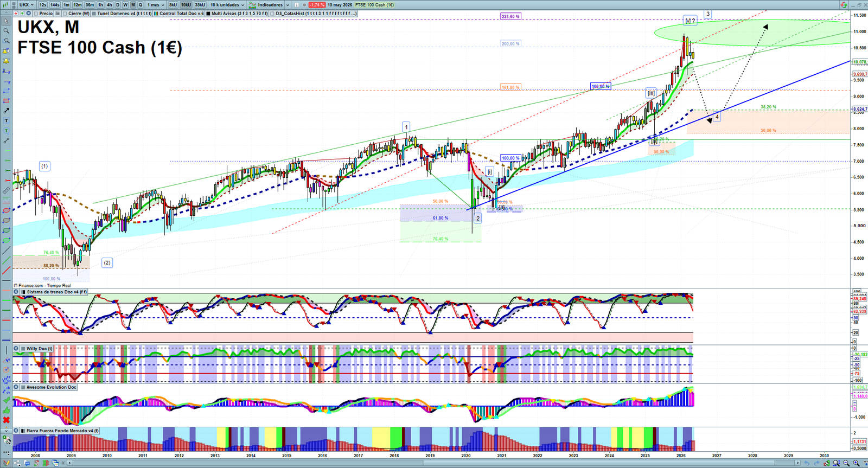Image resolution: width=868 pixels, height=468 pixels.
Task: Switch to the 56m timeframe
Action: (90, 5)
